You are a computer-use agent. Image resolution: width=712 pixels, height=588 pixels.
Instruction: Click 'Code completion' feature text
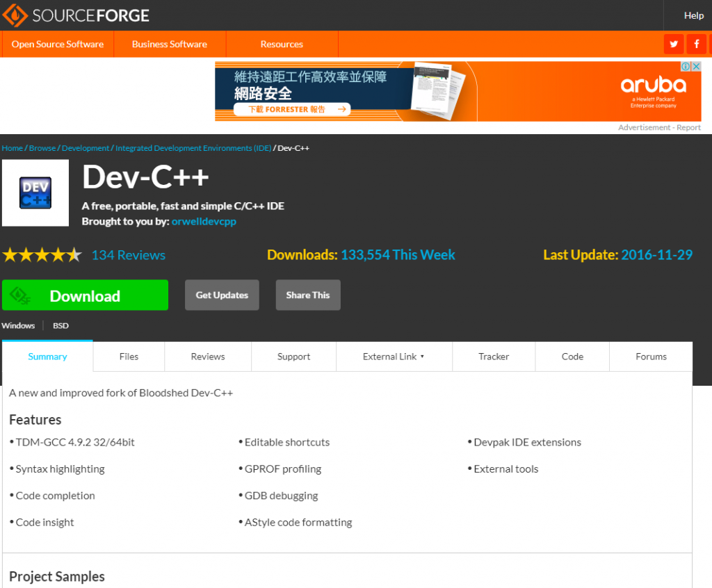[56, 496]
